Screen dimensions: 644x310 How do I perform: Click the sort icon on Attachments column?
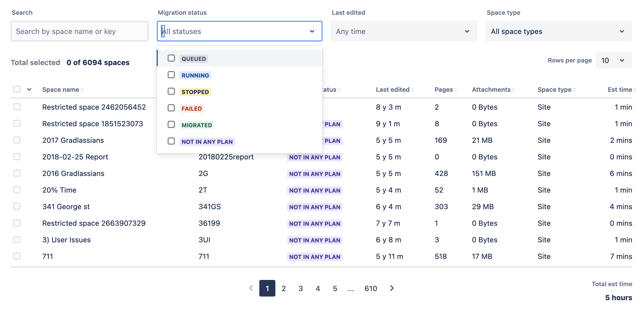[x=514, y=89]
